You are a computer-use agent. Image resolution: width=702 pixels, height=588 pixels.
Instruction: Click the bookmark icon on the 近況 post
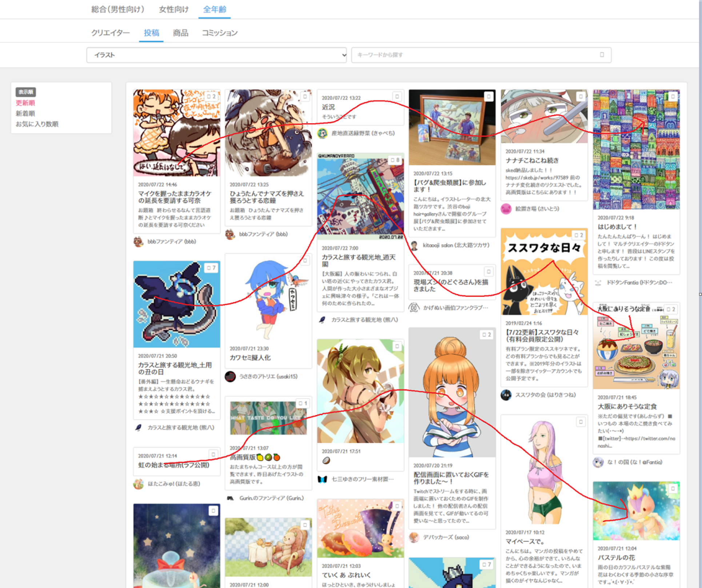[396, 96]
